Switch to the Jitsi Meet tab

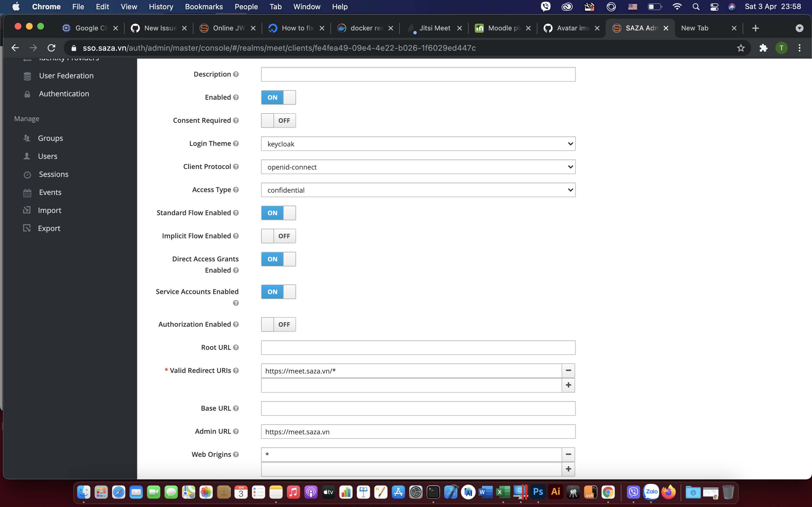point(434,28)
